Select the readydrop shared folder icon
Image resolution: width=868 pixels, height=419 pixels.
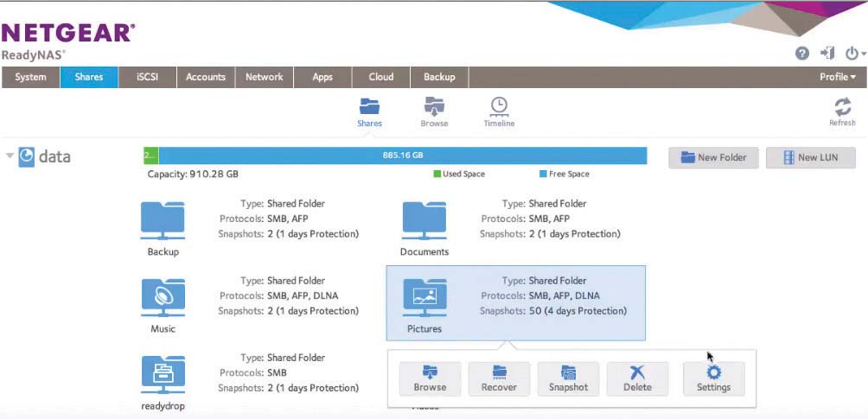[x=163, y=375]
